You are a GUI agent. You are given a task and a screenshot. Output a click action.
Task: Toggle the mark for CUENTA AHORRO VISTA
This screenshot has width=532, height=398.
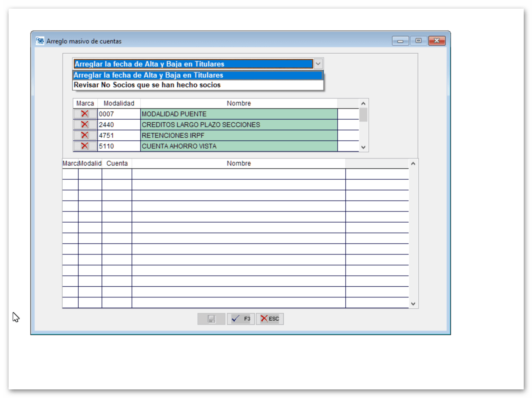[85, 146]
